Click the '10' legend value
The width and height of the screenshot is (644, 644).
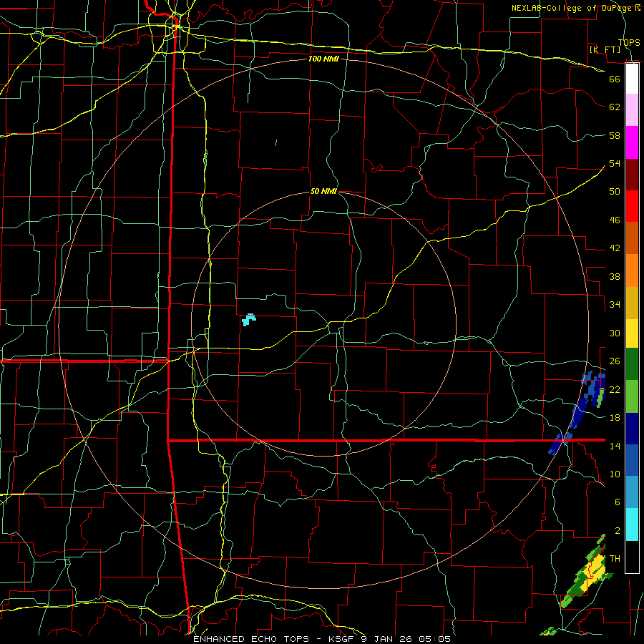point(615,474)
